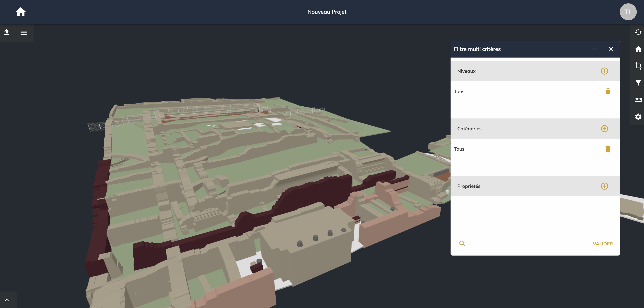Click the upload model icon
The height and width of the screenshot is (308, 644).
(7, 32)
